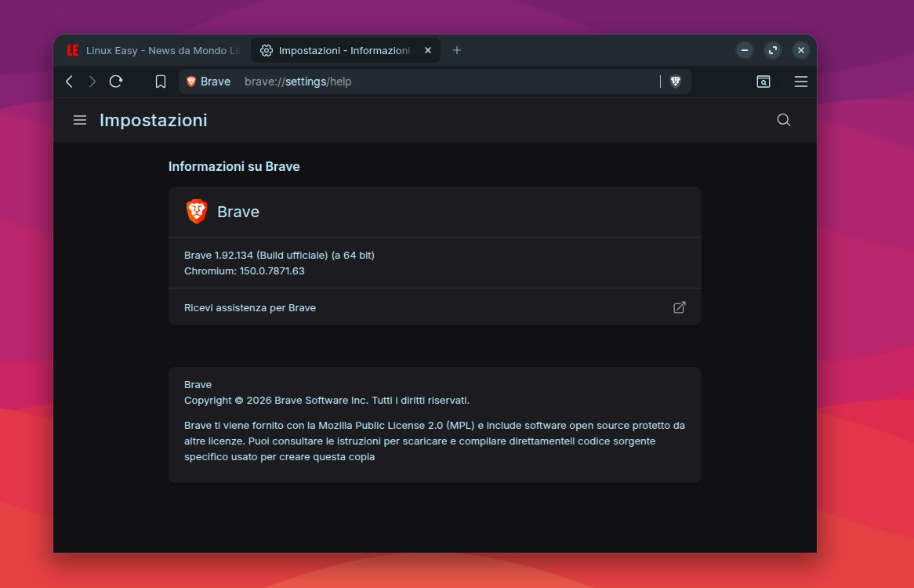Minimize the Brave browser window

[x=745, y=51]
